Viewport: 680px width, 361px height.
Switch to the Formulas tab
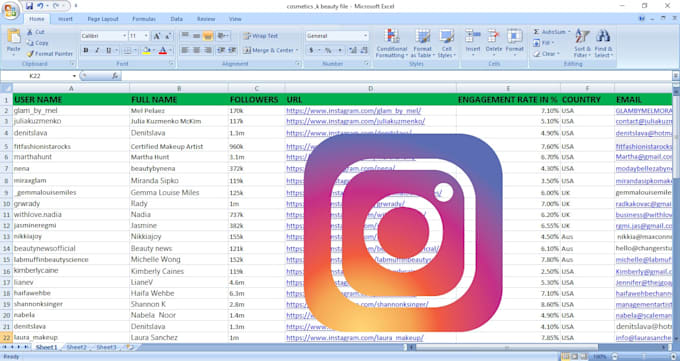pyautogui.click(x=144, y=19)
